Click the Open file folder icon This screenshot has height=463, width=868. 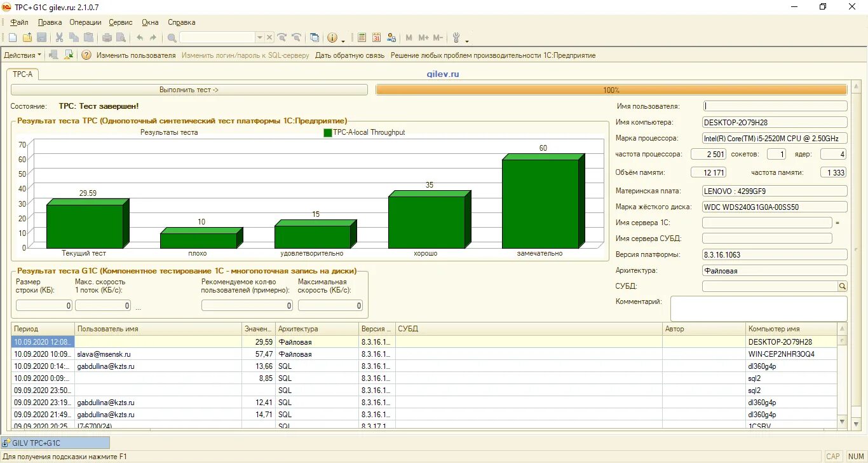click(27, 38)
